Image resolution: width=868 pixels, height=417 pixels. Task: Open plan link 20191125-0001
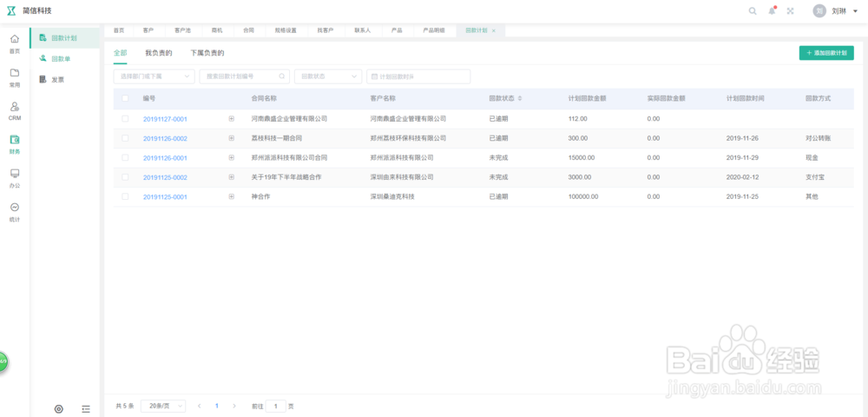click(x=165, y=196)
